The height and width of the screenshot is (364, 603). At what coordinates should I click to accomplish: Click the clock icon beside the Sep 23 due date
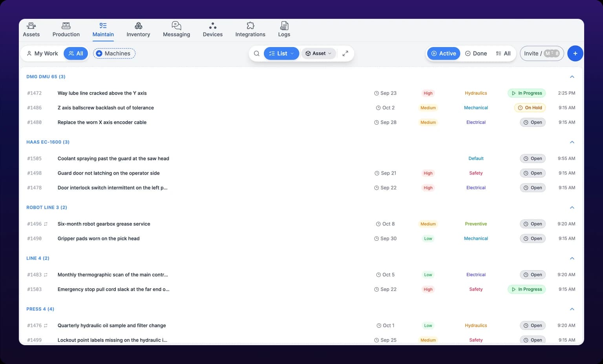(376, 93)
